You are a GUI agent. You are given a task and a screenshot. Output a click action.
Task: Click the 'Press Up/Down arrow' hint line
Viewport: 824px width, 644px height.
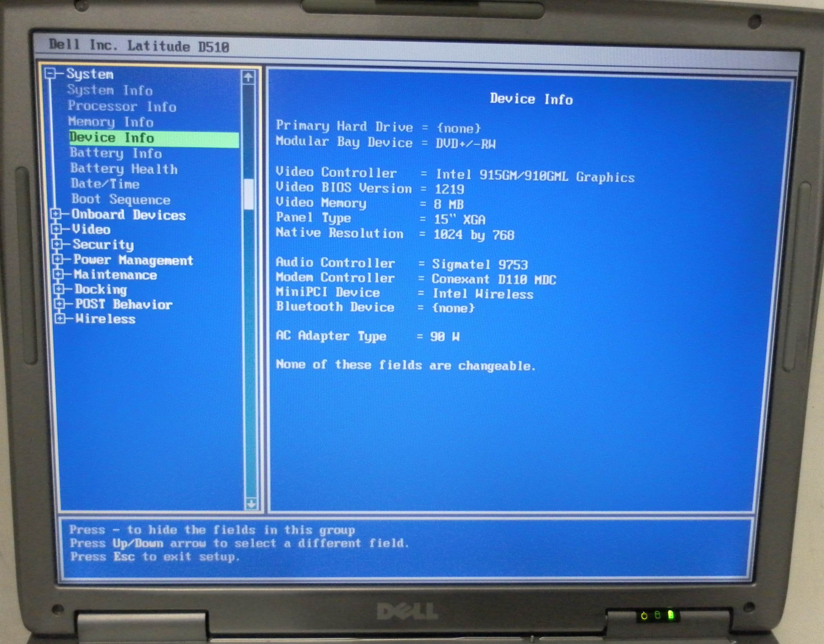click(239, 543)
